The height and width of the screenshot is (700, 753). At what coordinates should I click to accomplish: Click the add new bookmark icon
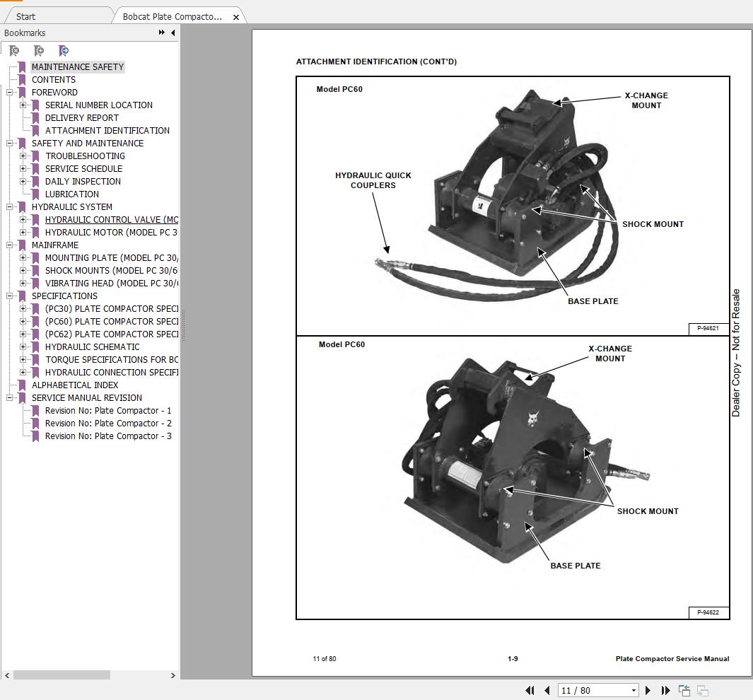point(40,51)
